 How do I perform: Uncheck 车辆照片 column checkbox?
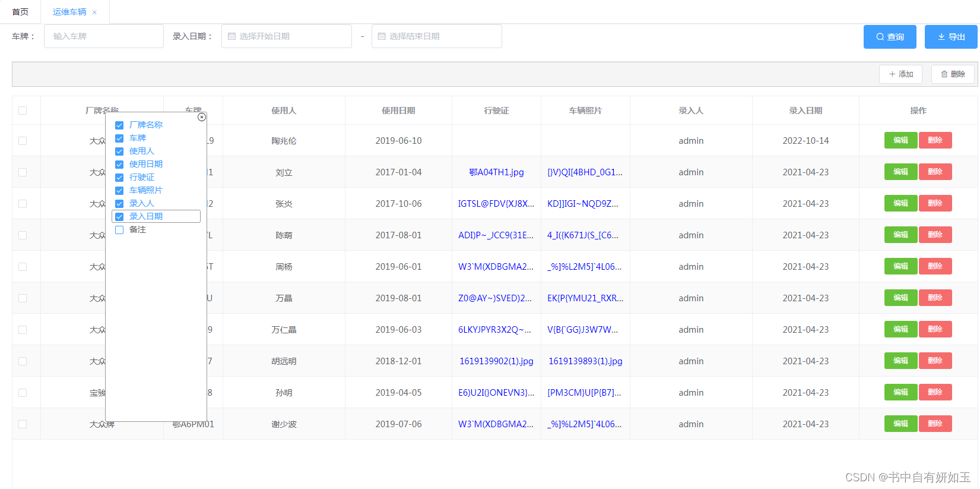click(119, 191)
